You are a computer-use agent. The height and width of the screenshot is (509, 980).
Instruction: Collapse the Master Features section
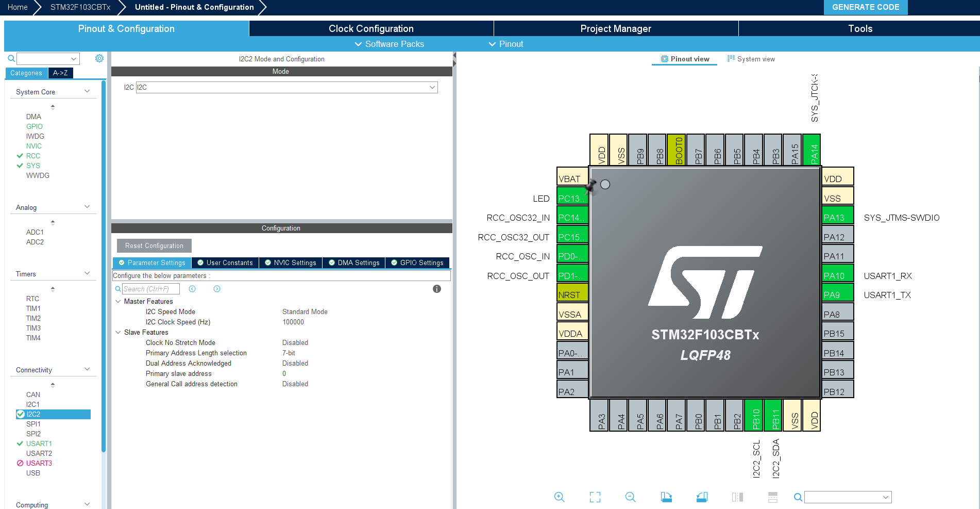pyautogui.click(x=118, y=301)
